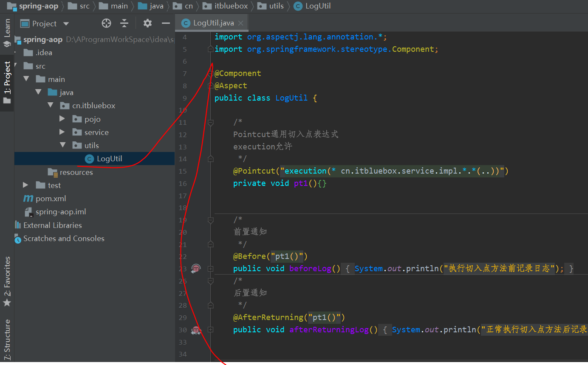
Task: Expand the pojo package arrow
Action: click(x=62, y=119)
